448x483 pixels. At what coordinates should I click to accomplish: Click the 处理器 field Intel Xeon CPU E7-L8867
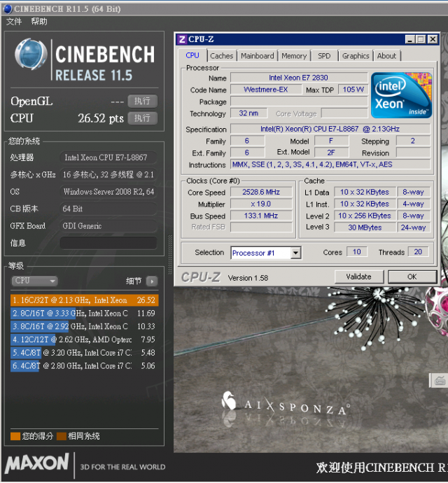108,157
